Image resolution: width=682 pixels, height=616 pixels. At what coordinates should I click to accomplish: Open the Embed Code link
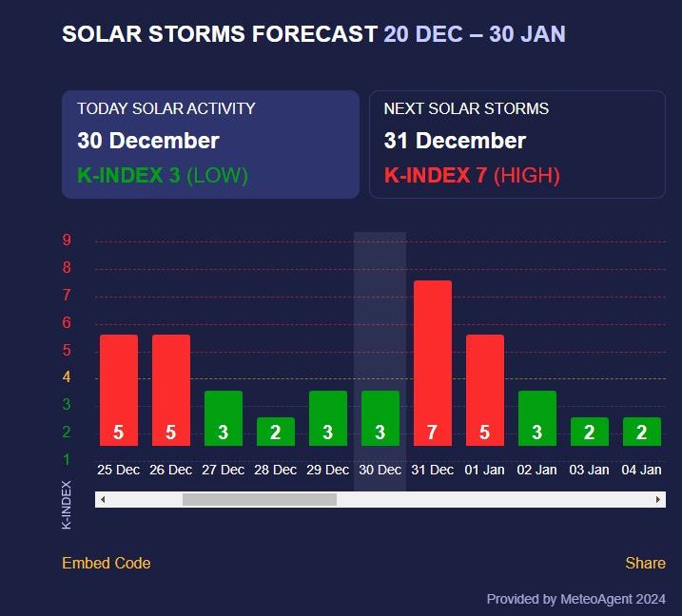point(106,563)
